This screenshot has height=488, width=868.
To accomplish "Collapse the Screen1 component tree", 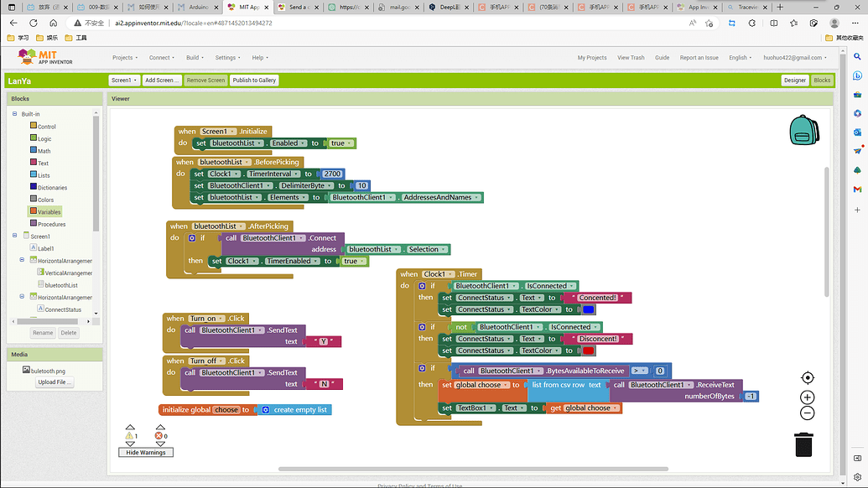I will [15, 236].
